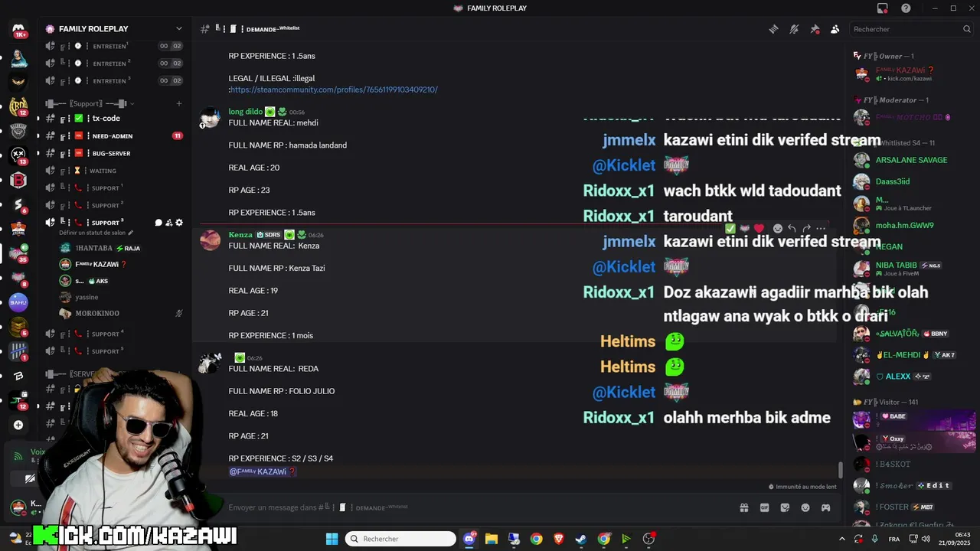The height and width of the screenshot is (551, 980).
Task: Toggle the member list icon
Action: coord(835,29)
